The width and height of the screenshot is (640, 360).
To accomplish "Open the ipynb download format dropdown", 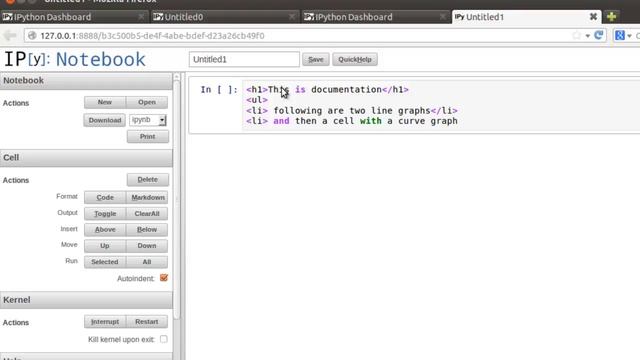I will point(148,120).
